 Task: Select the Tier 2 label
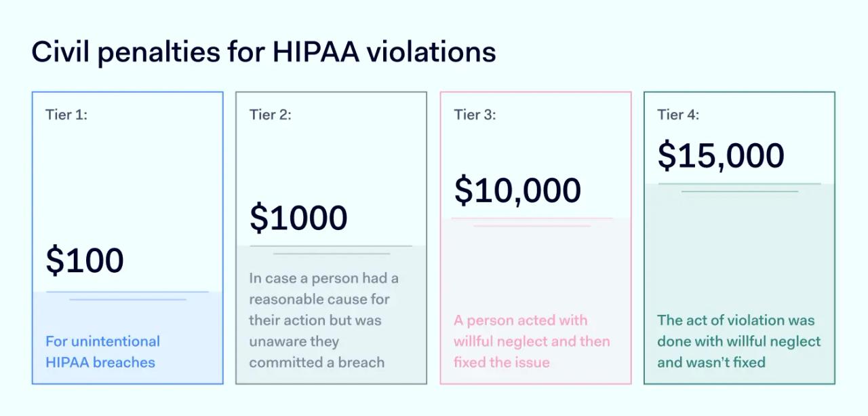click(270, 115)
